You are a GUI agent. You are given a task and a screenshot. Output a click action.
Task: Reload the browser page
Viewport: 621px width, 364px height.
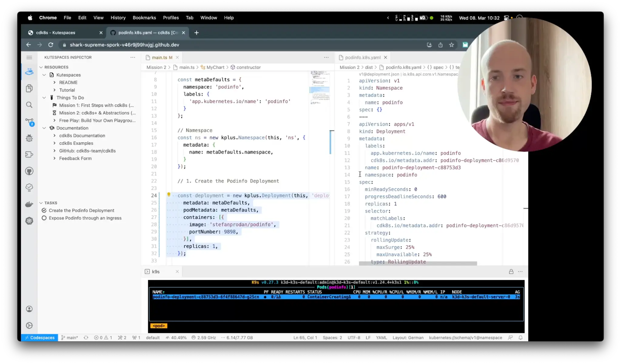click(x=51, y=45)
